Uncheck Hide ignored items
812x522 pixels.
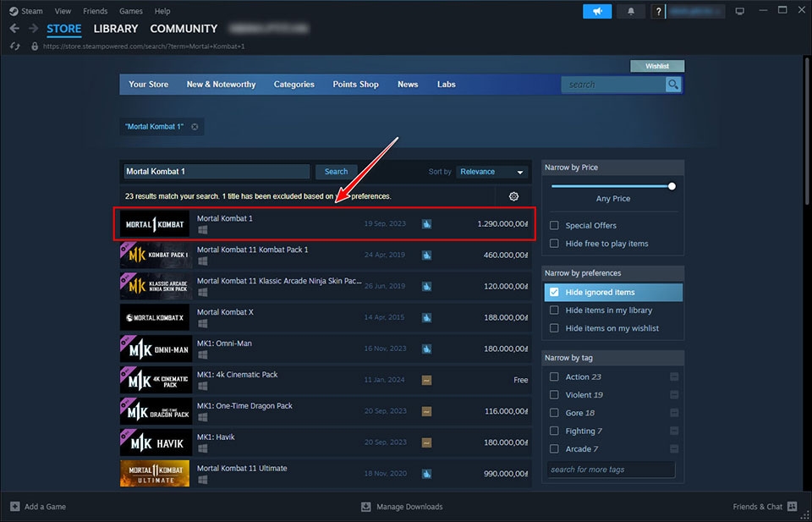coord(554,292)
